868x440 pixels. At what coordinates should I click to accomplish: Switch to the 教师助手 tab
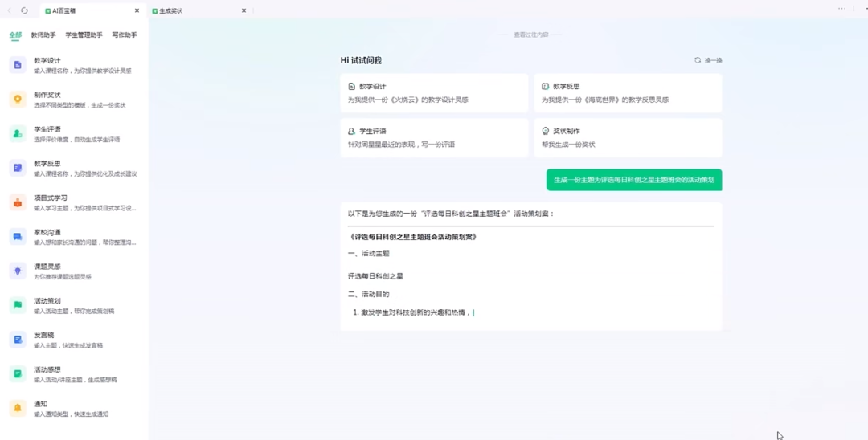click(43, 35)
